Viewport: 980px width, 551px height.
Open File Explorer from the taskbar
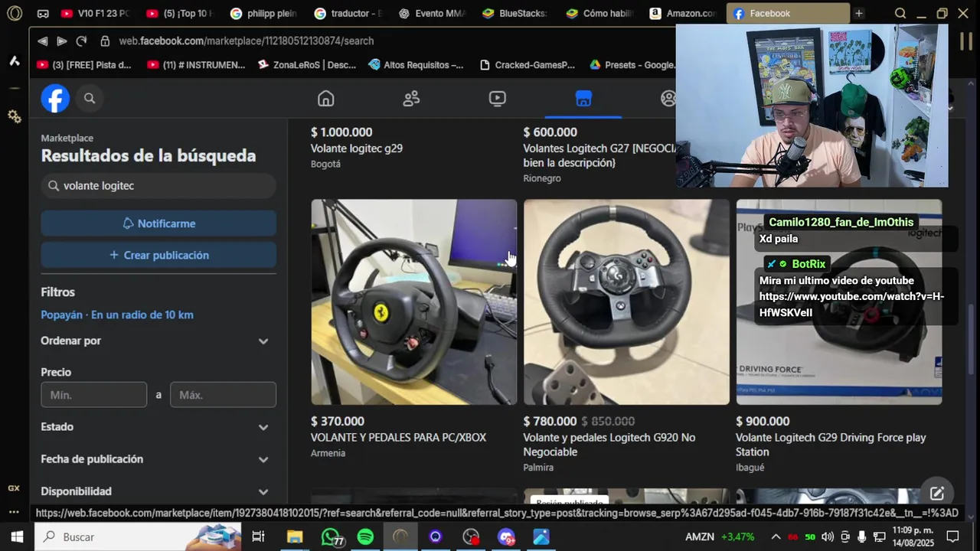tap(295, 536)
